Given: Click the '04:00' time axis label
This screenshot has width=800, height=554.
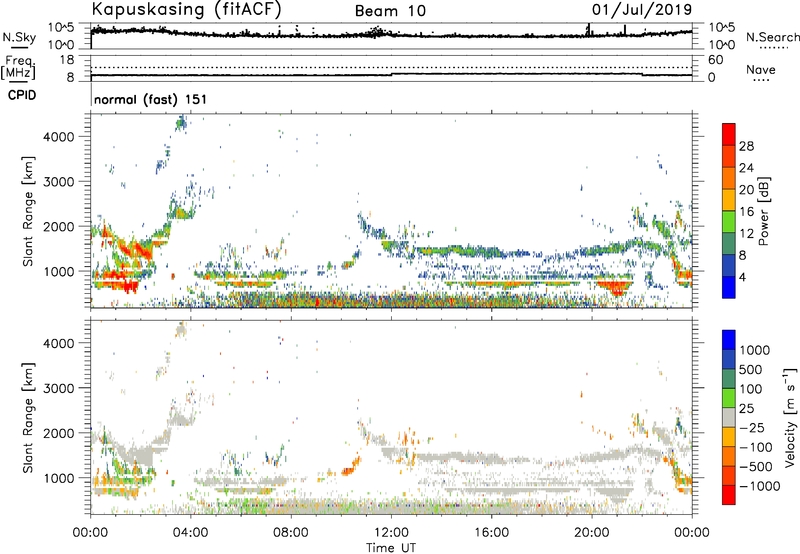Looking at the screenshot, I should 191,533.
